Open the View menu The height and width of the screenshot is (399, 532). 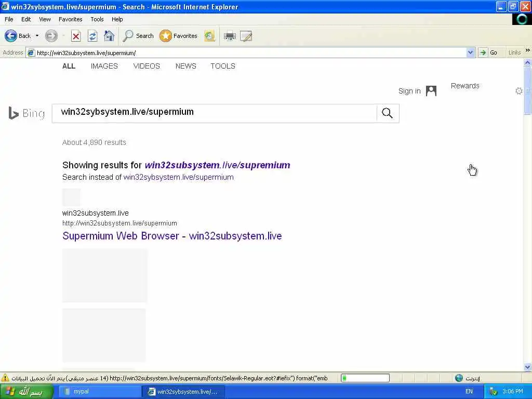click(45, 19)
